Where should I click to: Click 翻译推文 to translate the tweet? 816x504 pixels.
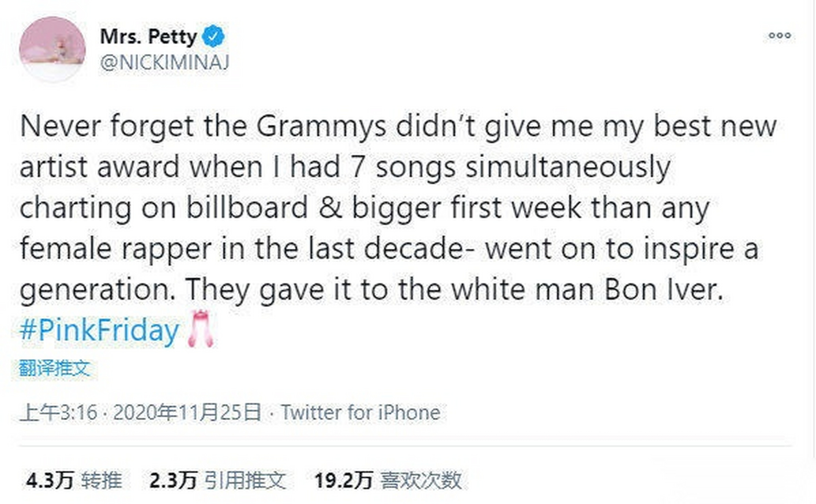coord(54,369)
